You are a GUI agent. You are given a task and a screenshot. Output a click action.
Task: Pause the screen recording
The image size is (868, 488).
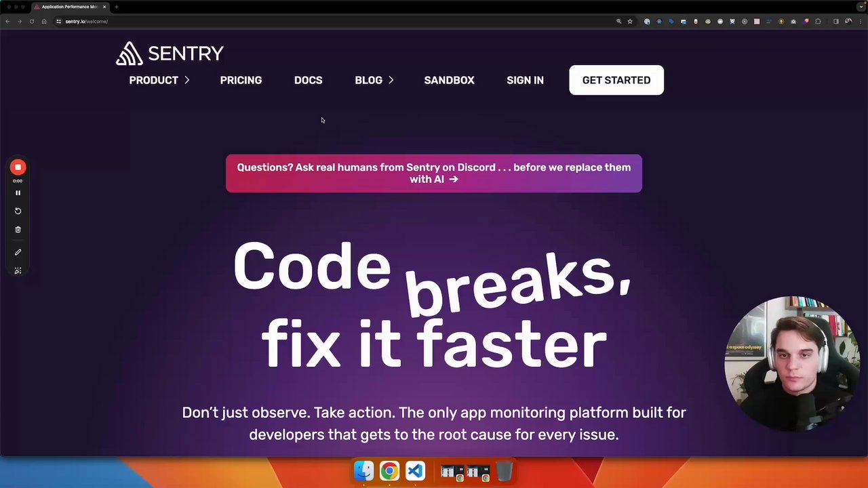[18, 193]
